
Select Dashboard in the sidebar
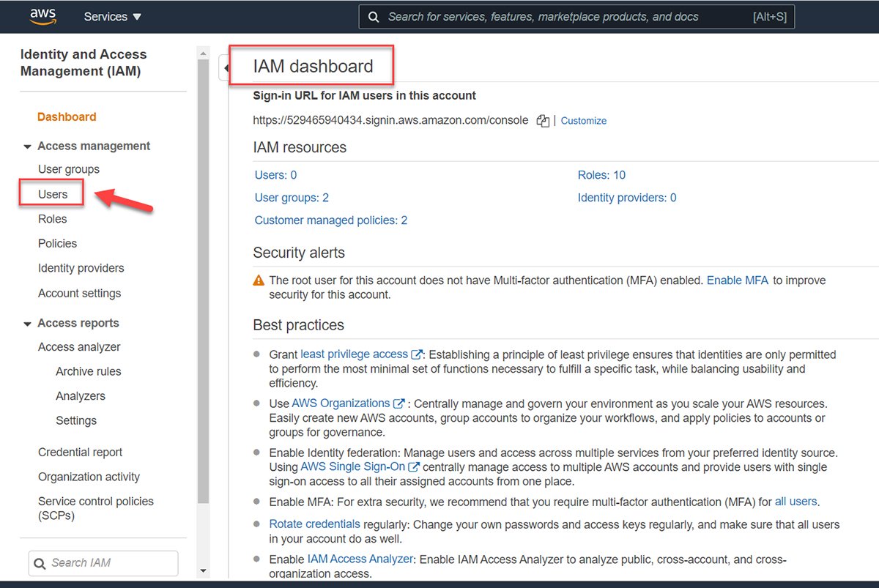pos(67,116)
